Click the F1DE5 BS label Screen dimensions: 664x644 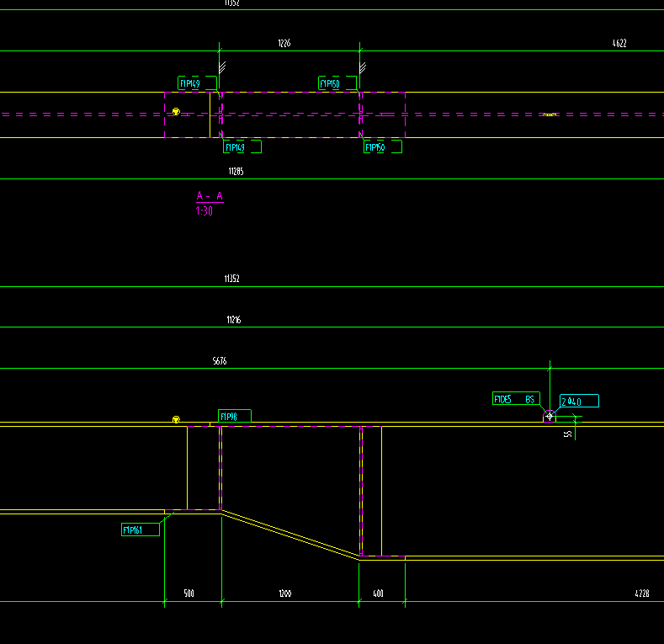point(514,399)
